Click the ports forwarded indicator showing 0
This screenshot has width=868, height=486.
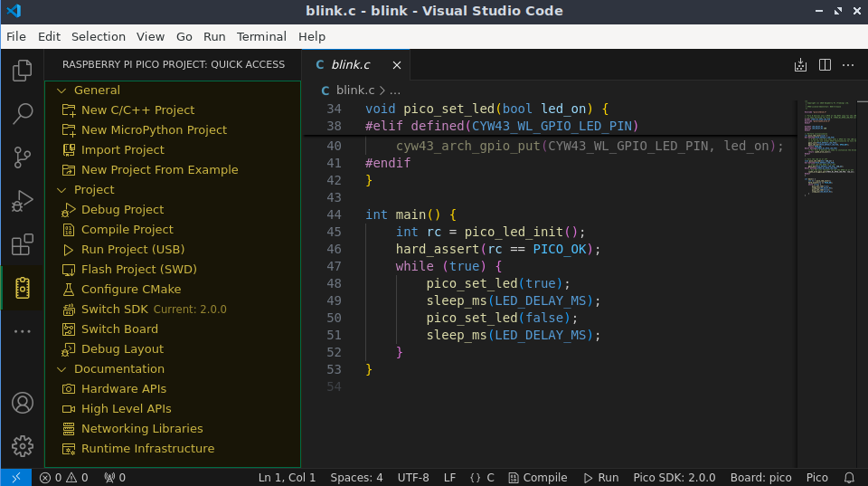click(x=115, y=477)
